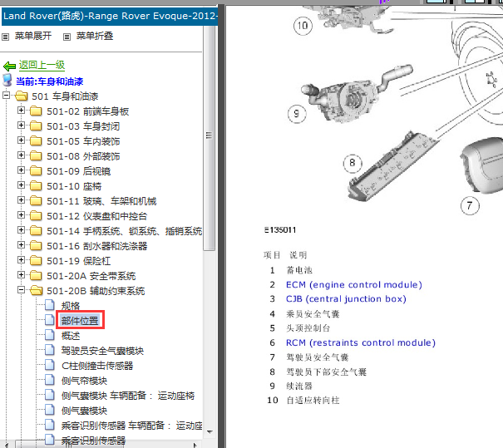
Task: Click the green back arrow icon
Action: point(10,66)
